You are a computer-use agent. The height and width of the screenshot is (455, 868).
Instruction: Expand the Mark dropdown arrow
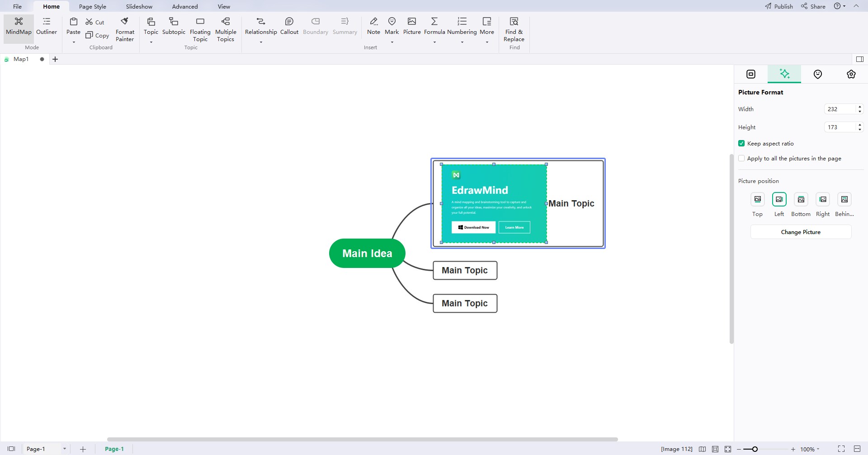click(x=392, y=42)
